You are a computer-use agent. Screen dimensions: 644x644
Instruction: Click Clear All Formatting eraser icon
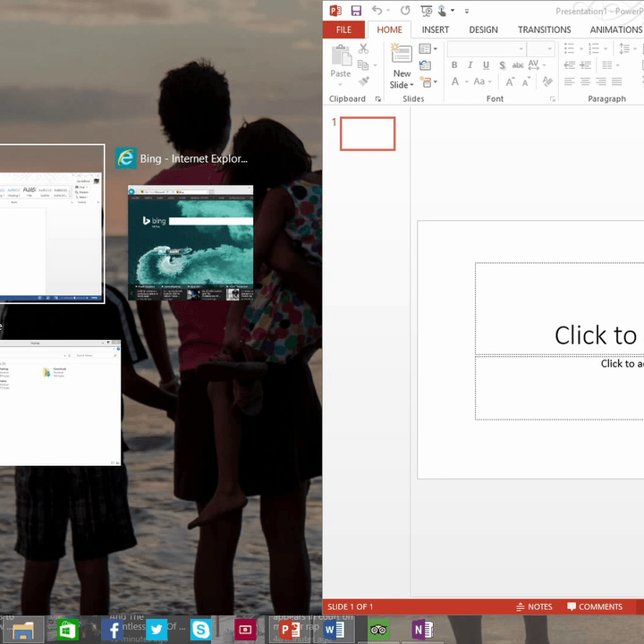tap(547, 81)
